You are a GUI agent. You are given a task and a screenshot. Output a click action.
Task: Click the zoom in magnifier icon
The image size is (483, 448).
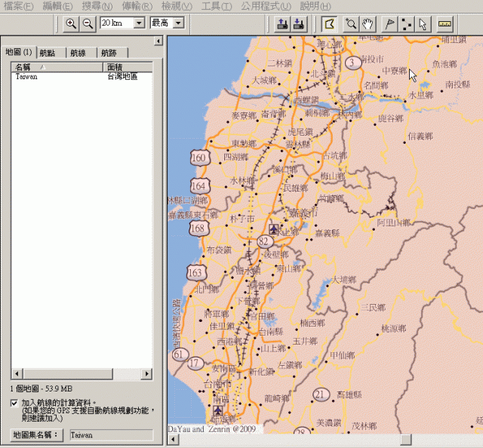point(71,23)
